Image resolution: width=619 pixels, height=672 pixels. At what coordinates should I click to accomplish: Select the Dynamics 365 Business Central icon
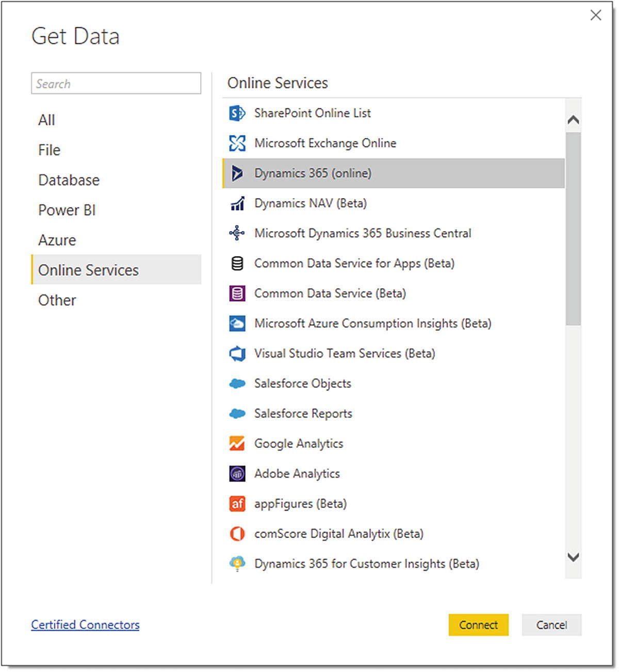click(x=237, y=233)
